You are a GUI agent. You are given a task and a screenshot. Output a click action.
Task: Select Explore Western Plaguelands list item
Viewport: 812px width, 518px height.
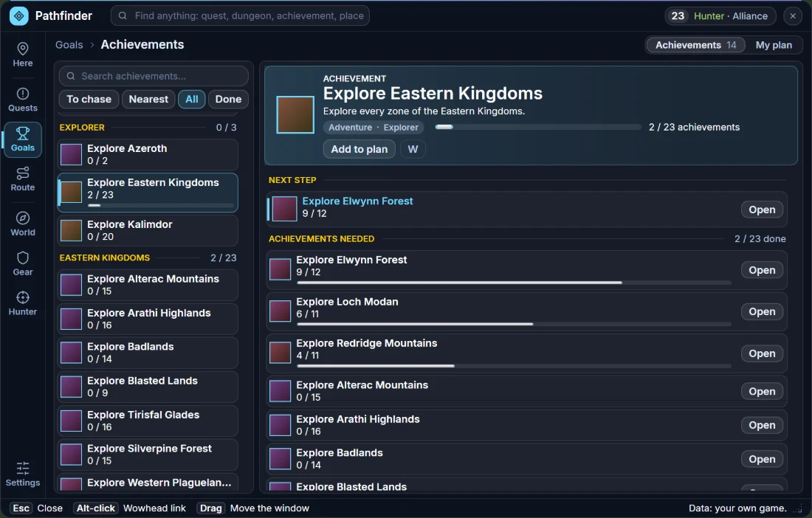pos(148,483)
